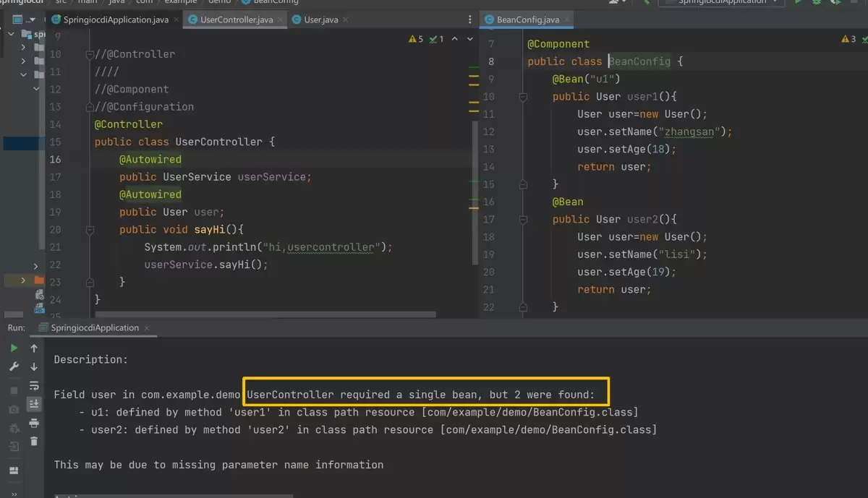Viewport: 868px width, 498px height.
Task: Click the 1 typo checkmark indicator in UserController
Action: 436,39
